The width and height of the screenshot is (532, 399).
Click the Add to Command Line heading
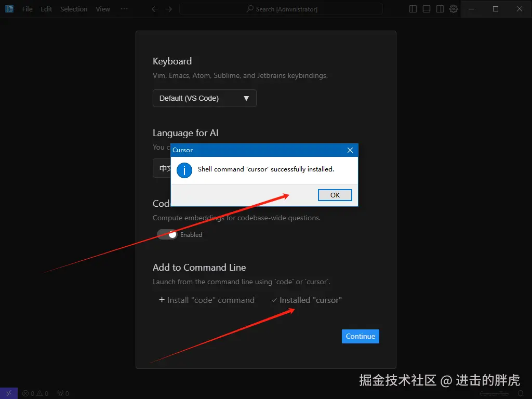199,268
